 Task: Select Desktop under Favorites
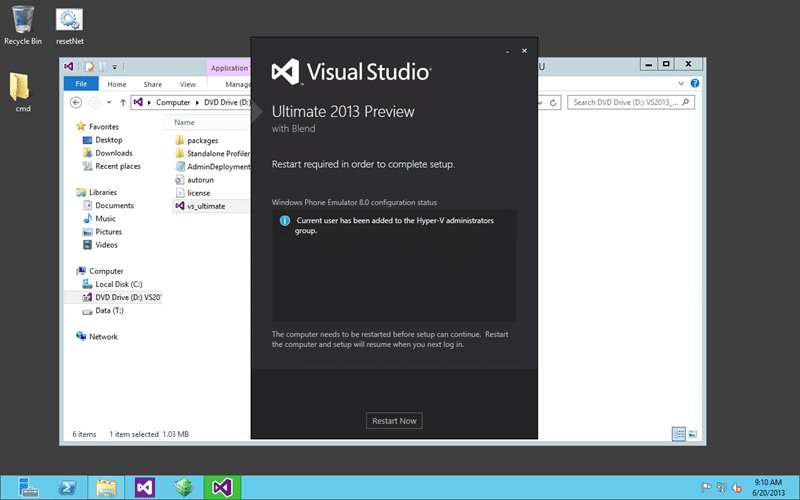(108, 140)
